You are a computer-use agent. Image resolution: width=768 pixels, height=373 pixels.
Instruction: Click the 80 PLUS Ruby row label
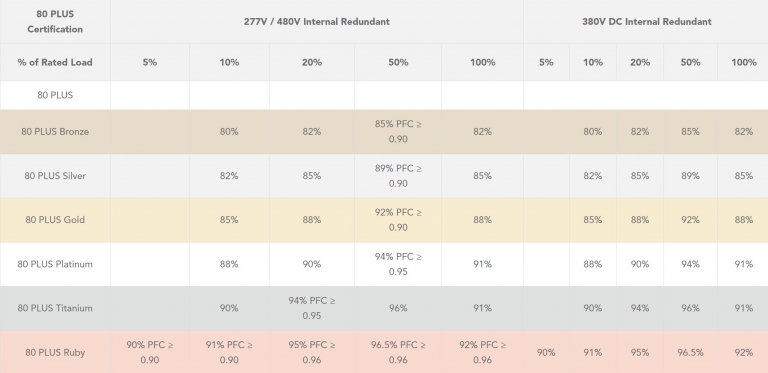coord(55,352)
